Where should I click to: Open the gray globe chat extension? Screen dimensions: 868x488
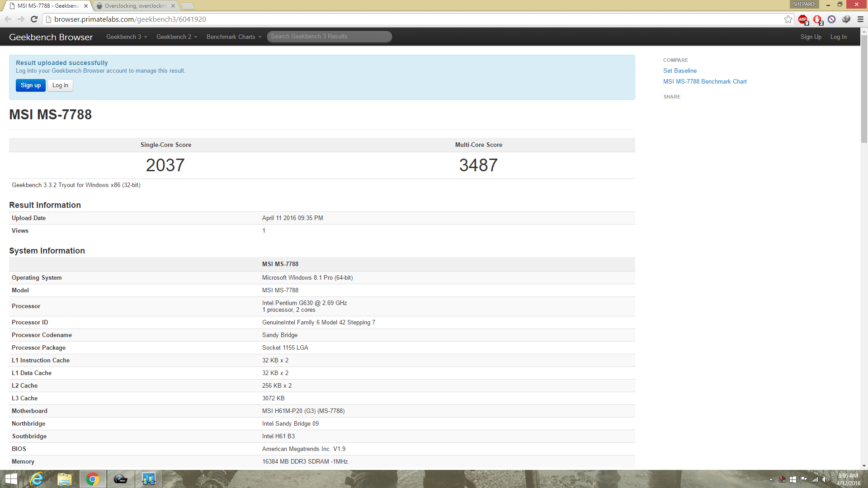tap(846, 19)
